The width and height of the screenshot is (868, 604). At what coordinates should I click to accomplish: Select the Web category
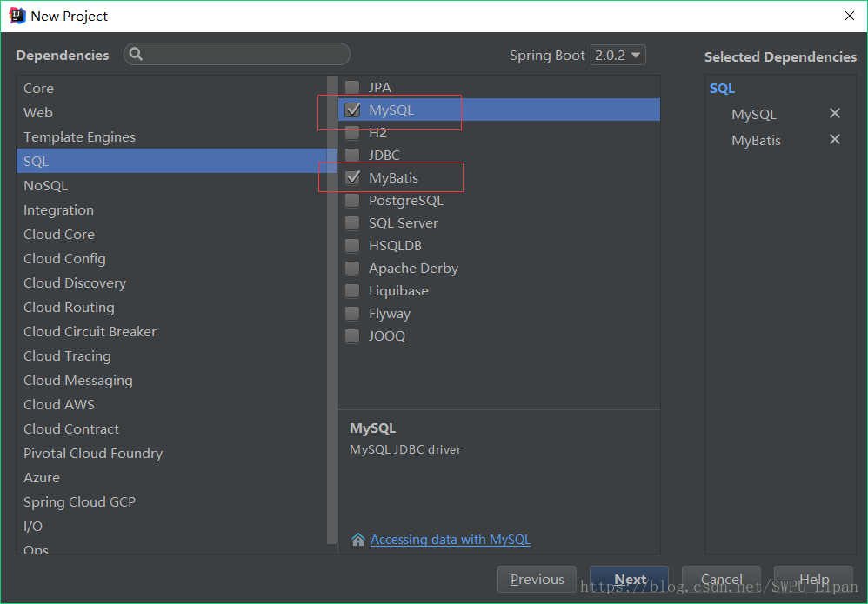(x=171, y=112)
